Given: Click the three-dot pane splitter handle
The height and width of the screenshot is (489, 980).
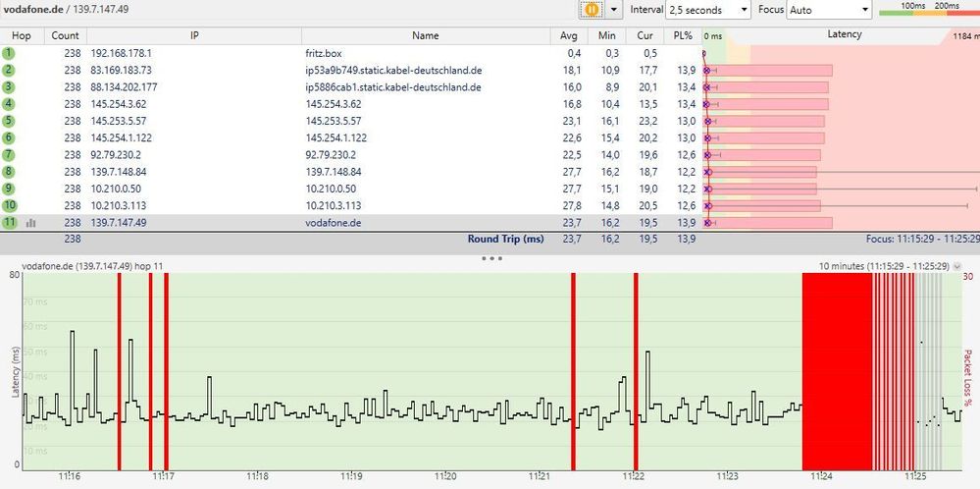Looking at the screenshot, I should [491, 257].
